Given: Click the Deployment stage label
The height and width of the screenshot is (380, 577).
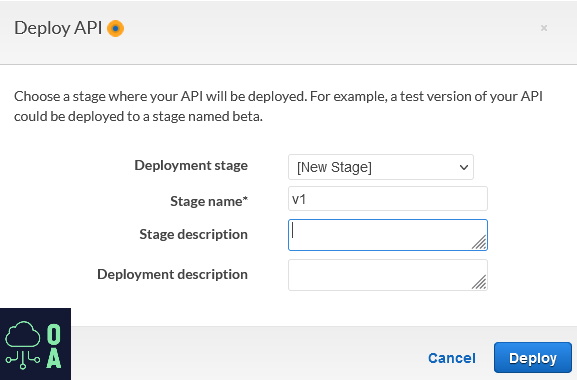Looking at the screenshot, I should click(191, 166).
